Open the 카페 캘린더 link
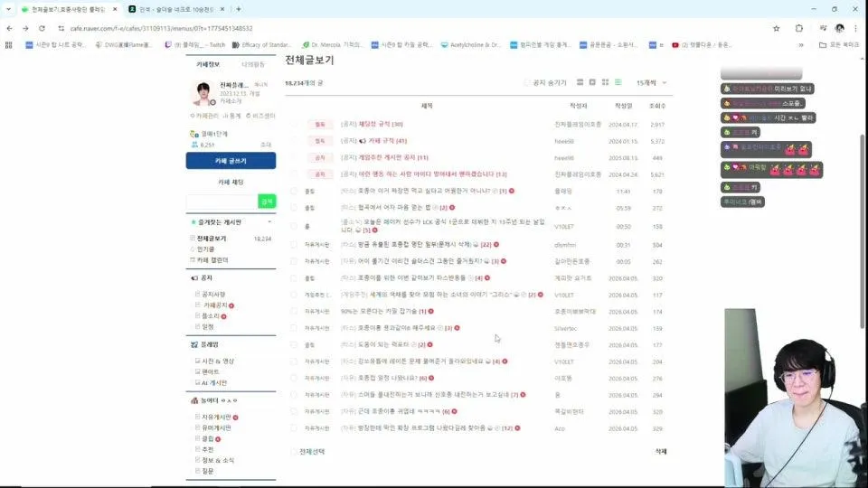Viewport: 868px width, 488px height. 212,260
